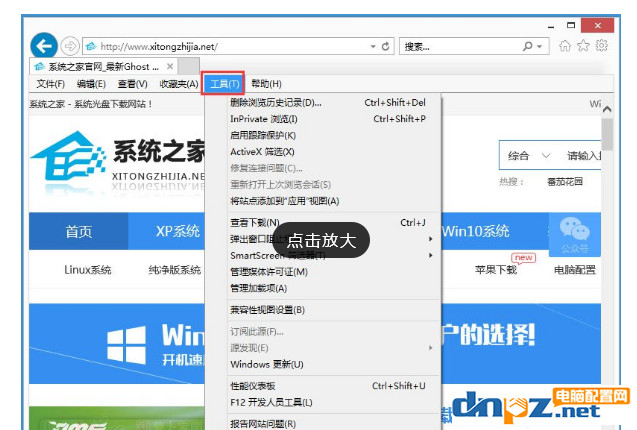Click the 首页 navigation tab
This screenshot has width=637, height=430.
(x=78, y=231)
